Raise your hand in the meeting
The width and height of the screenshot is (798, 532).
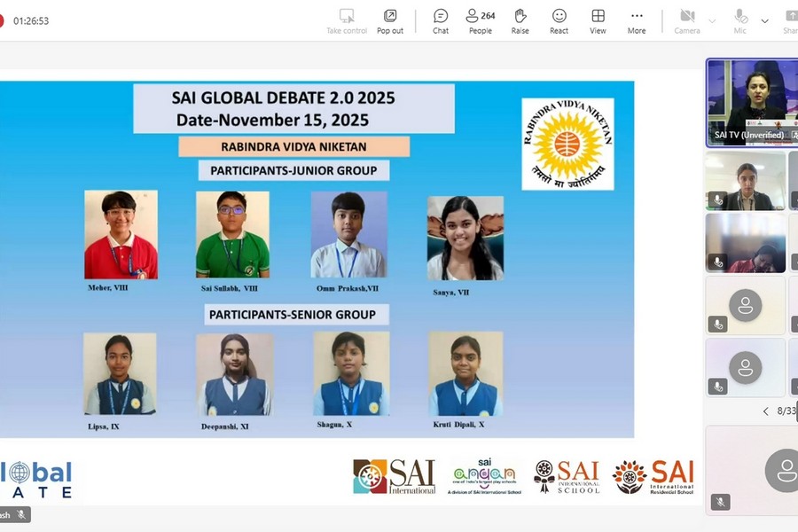tap(520, 20)
